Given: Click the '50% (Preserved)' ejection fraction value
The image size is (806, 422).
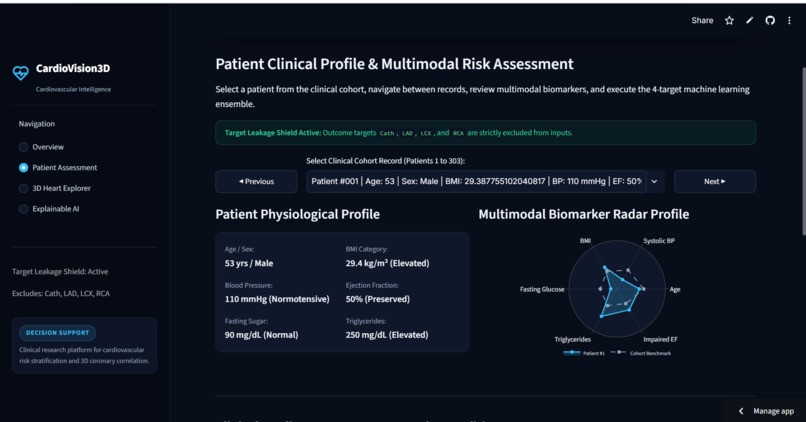Looking at the screenshot, I should 377,299.
